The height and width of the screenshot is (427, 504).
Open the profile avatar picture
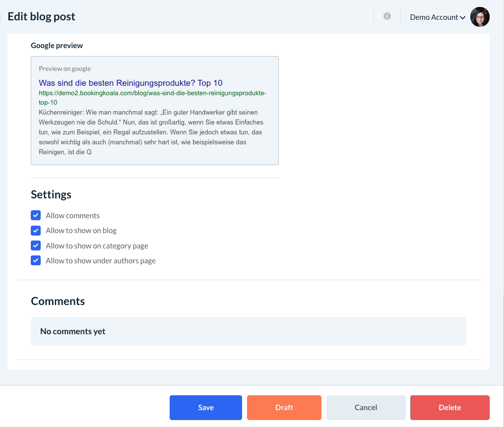click(480, 17)
